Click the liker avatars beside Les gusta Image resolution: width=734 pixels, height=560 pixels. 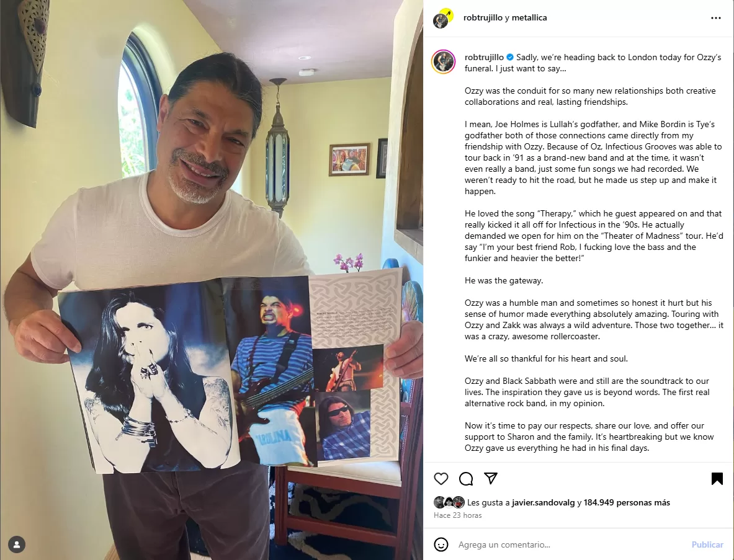[x=449, y=502]
